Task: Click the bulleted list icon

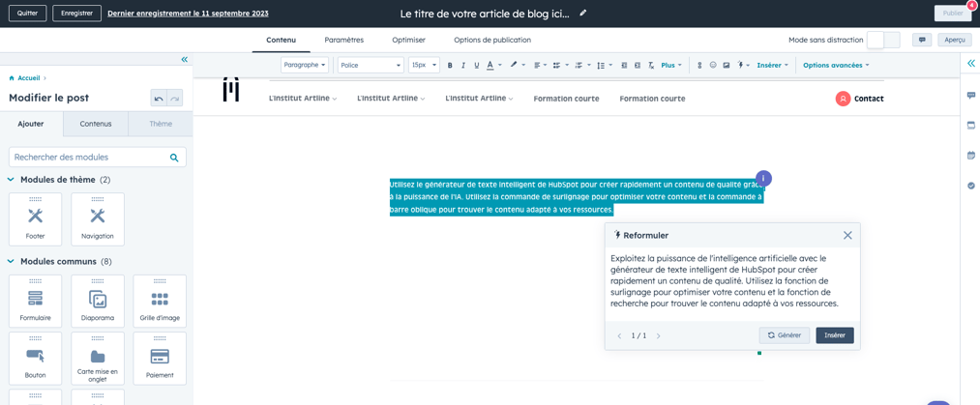Action: (557, 65)
